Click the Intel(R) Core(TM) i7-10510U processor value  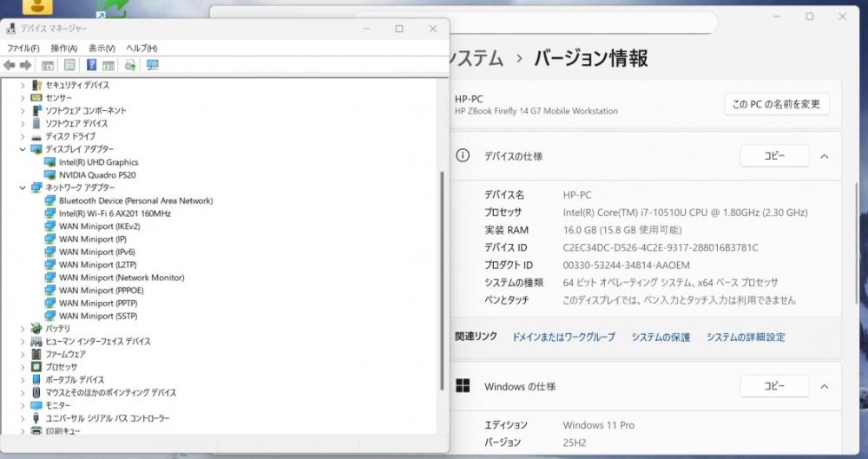[x=686, y=213]
